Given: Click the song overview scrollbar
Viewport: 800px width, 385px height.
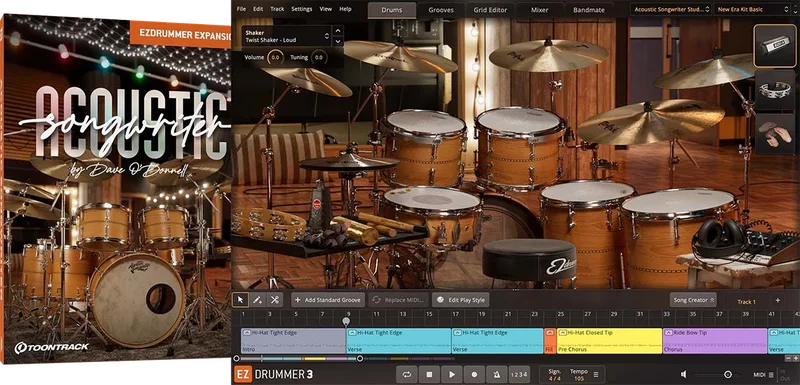Looking at the screenshot, I should click(297, 358).
